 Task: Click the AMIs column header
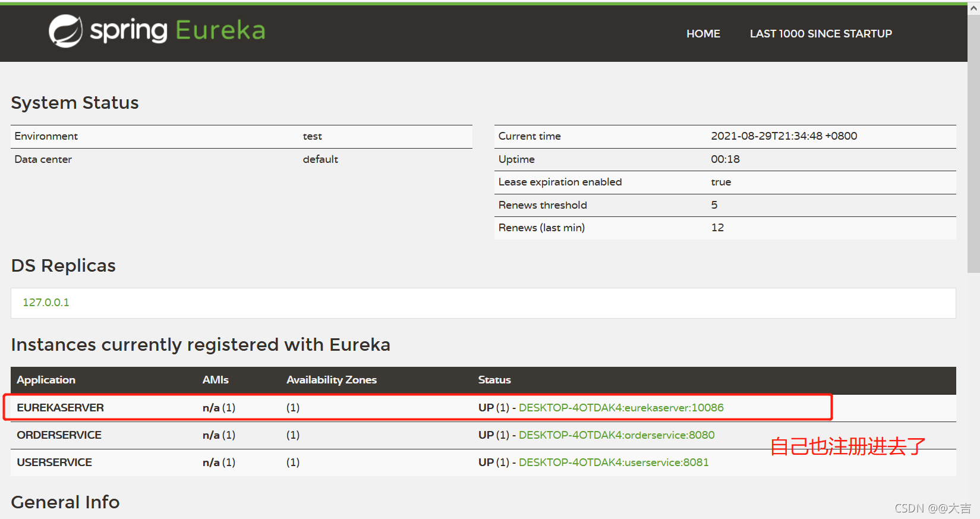(x=215, y=380)
